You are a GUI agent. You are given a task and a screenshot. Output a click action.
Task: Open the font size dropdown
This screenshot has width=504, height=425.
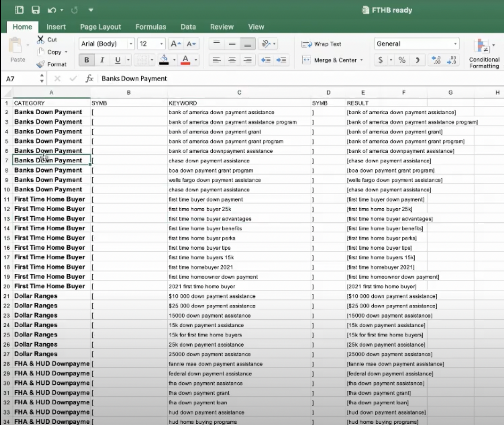(x=162, y=44)
